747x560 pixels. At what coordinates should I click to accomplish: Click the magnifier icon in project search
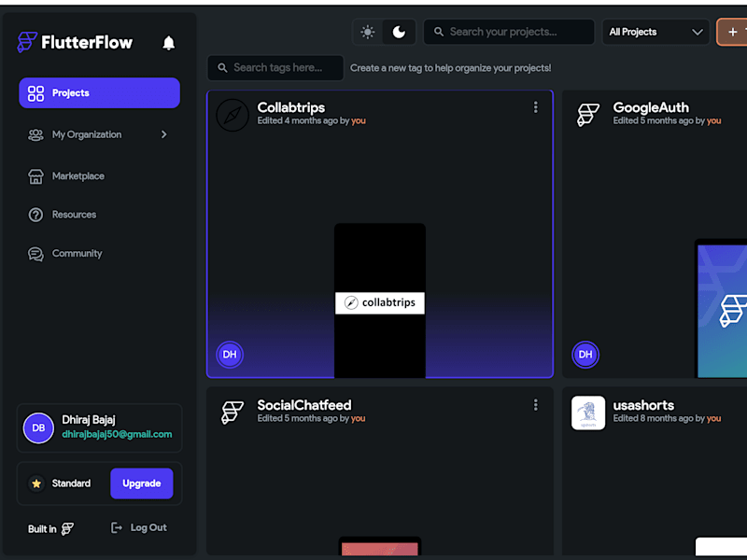(x=439, y=32)
